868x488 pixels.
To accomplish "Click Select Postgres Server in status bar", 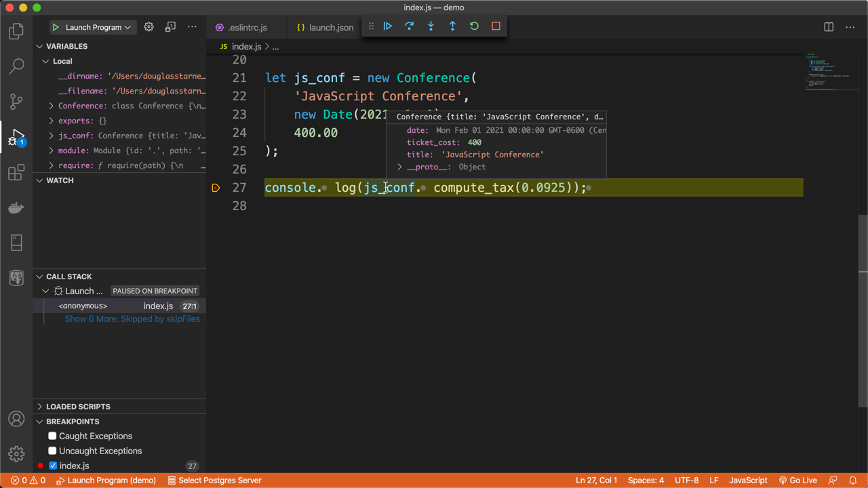I will tap(214, 481).
